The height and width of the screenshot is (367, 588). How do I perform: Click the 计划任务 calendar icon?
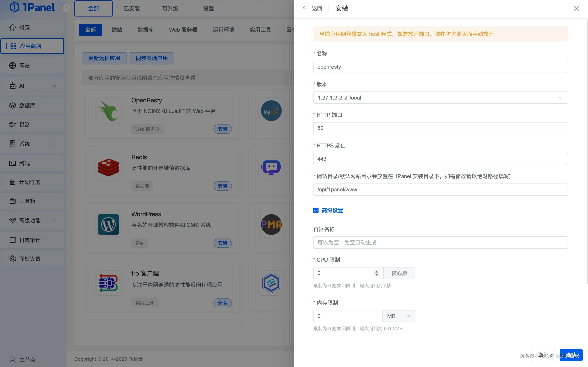click(12, 182)
